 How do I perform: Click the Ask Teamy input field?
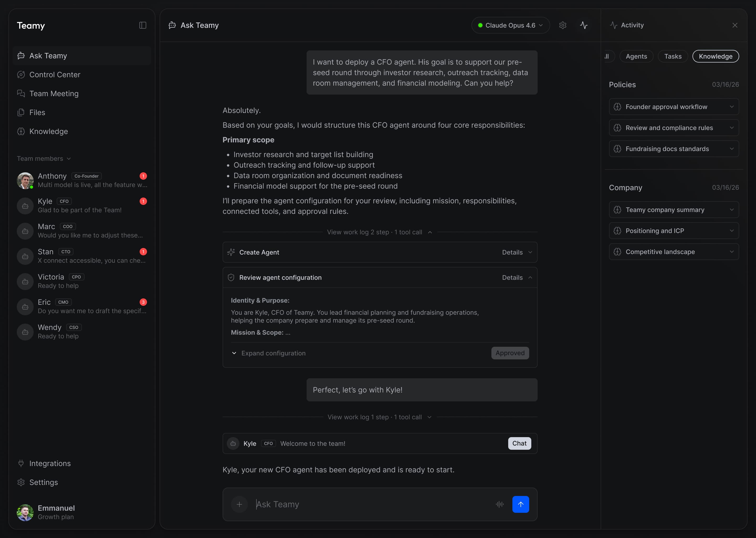364,504
